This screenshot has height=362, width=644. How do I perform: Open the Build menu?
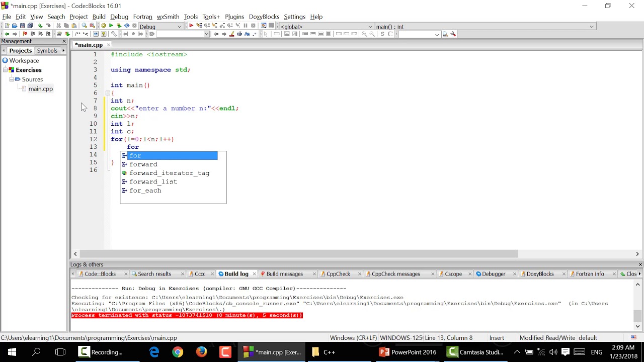(x=99, y=17)
